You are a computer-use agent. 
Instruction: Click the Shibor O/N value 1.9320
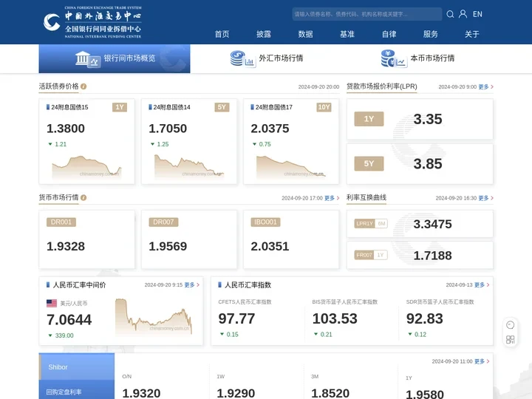click(x=141, y=393)
